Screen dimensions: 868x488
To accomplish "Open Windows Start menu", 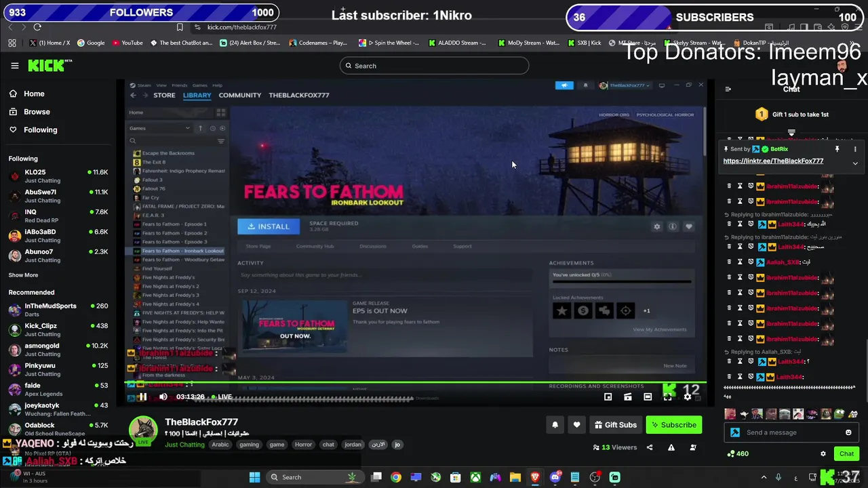I will [x=254, y=477].
